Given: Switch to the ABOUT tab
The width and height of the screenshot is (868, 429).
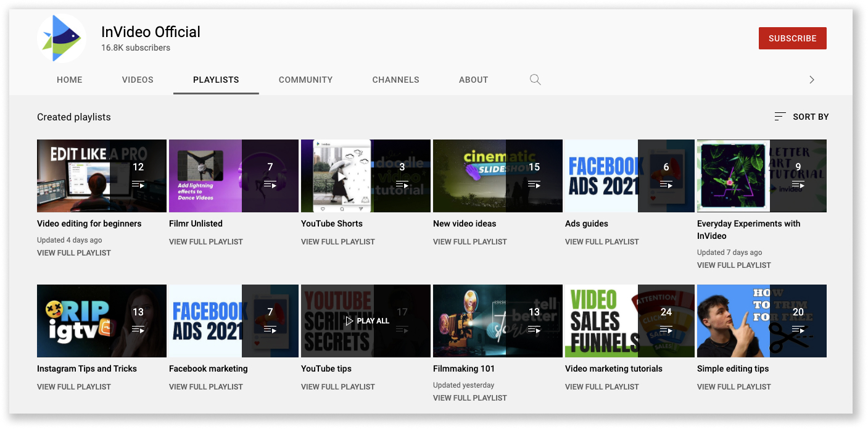Looking at the screenshot, I should click(x=473, y=80).
